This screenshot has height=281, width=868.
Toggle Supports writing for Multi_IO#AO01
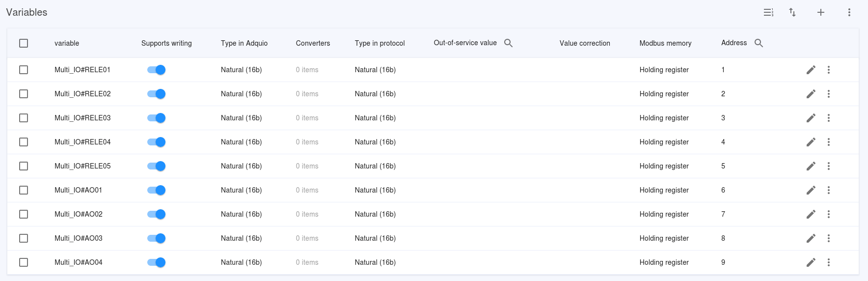[x=157, y=190]
